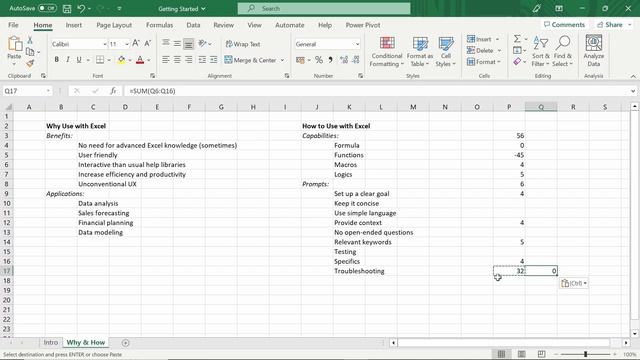Open the Name Box dropdown

point(48,91)
